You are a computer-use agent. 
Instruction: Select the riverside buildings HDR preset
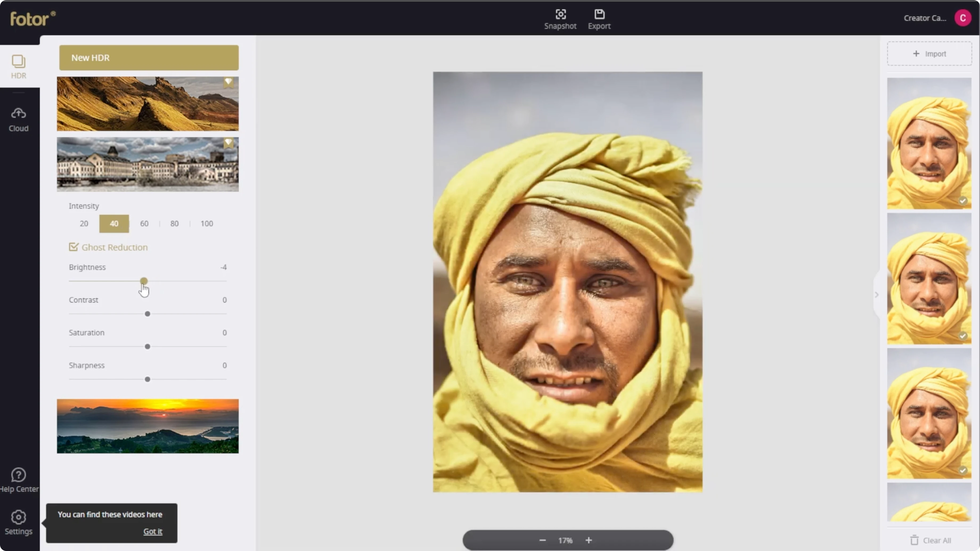[148, 164]
